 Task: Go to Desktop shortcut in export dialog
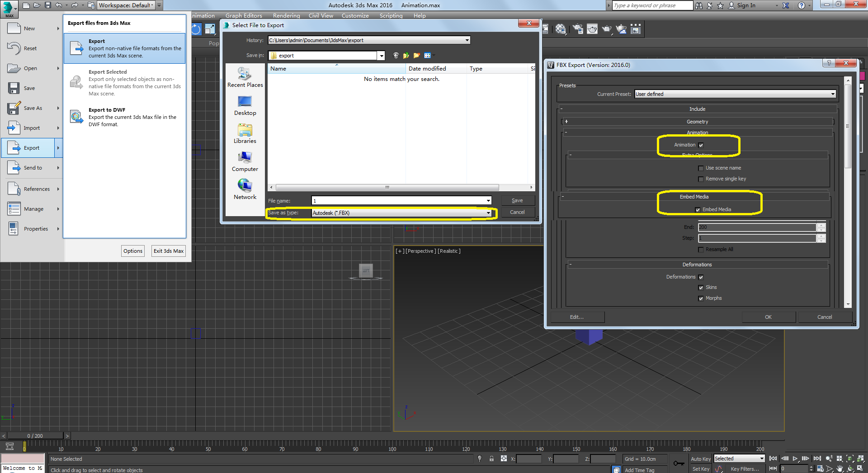245,105
